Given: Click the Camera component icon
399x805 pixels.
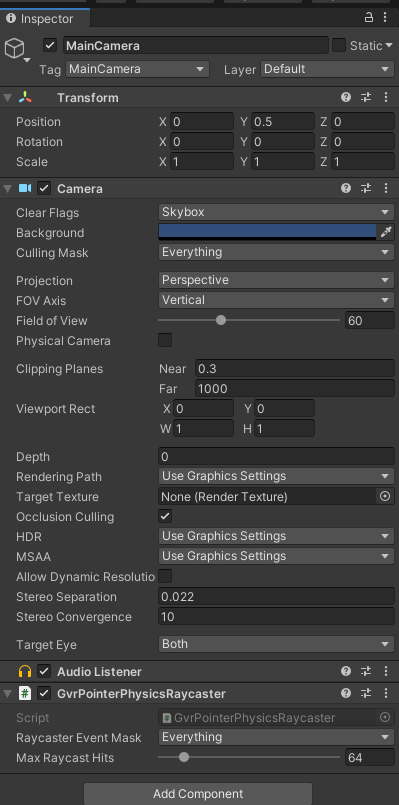Looking at the screenshot, I should pyautogui.click(x=25, y=188).
